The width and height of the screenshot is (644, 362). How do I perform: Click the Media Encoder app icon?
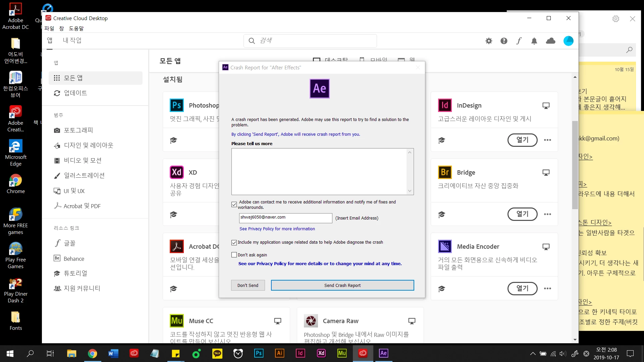point(445,246)
